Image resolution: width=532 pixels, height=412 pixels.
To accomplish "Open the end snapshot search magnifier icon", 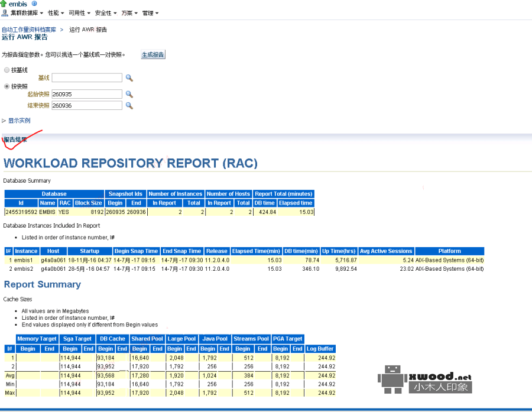I will coord(129,105).
